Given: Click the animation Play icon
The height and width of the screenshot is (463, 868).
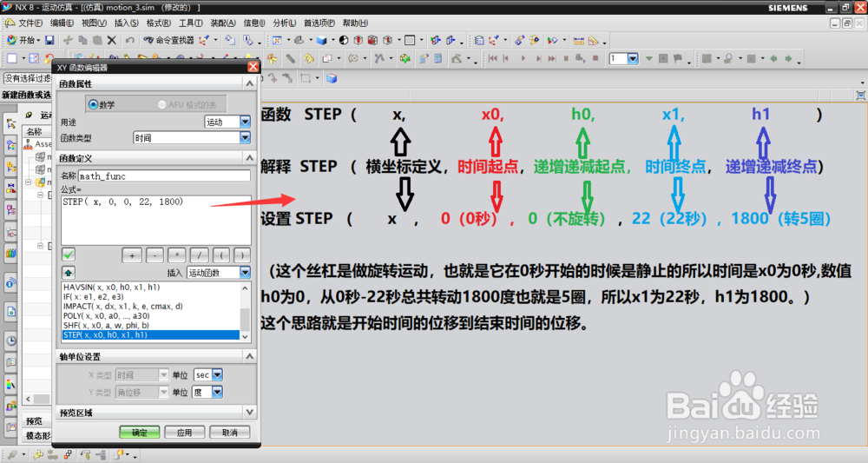Looking at the screenshot, I should click(523, 58).
